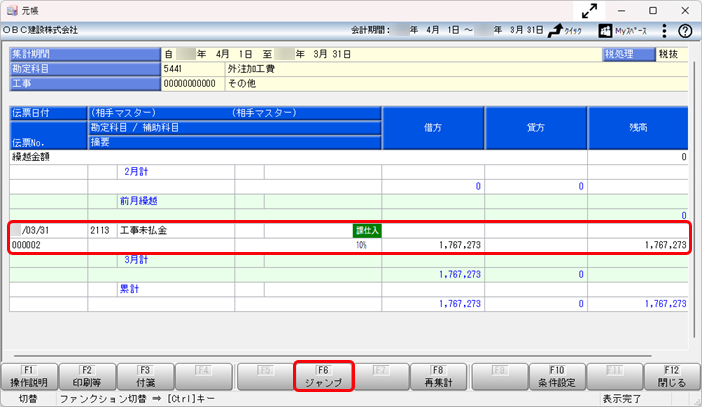This screenshot has height=407, width=702.
Task: Open the クイック shortcut arrow icon
Action: coord(555,30)
